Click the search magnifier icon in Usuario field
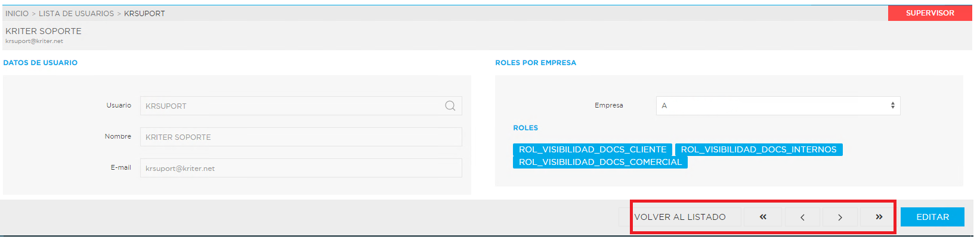The width and height of the screenshot is (980, 245). coord(450,106)
